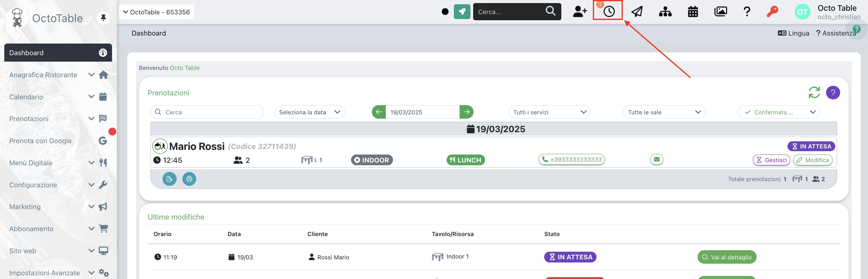This screenshot has height=279, width=868.
Task: Open the rocket quick-start icon
Action: 462,12
